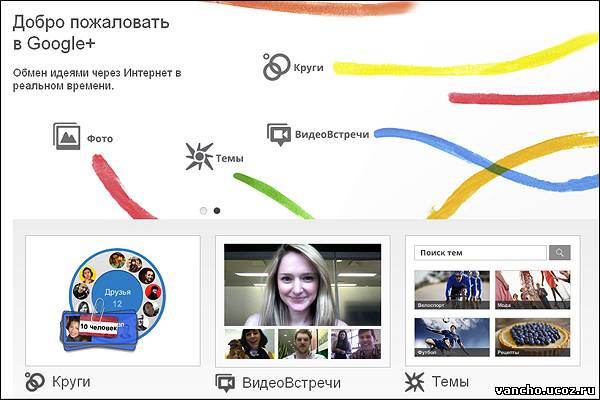Click the Circles icon next to Круги in banner
This screenshot has height=400, width=600.
coord(276,67)
